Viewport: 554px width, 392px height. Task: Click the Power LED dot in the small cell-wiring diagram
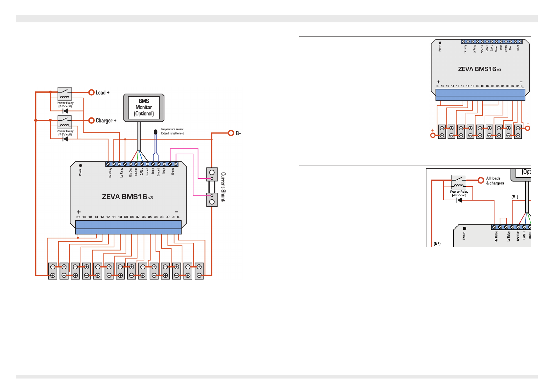[x=440, y=43]
